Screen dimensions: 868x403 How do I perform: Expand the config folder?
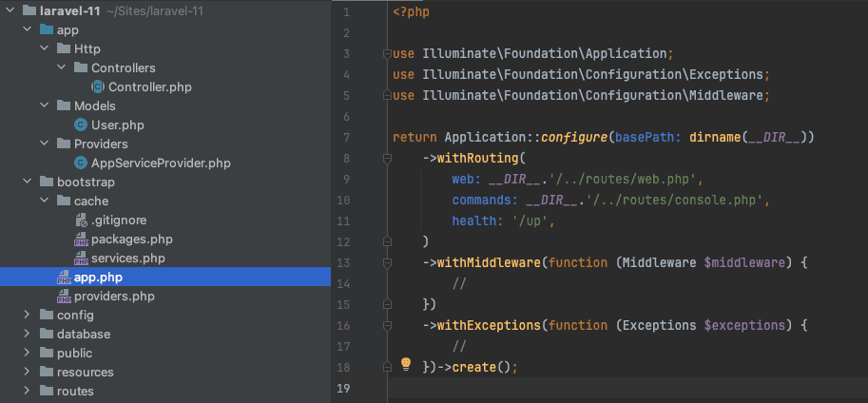coord(27,315)
